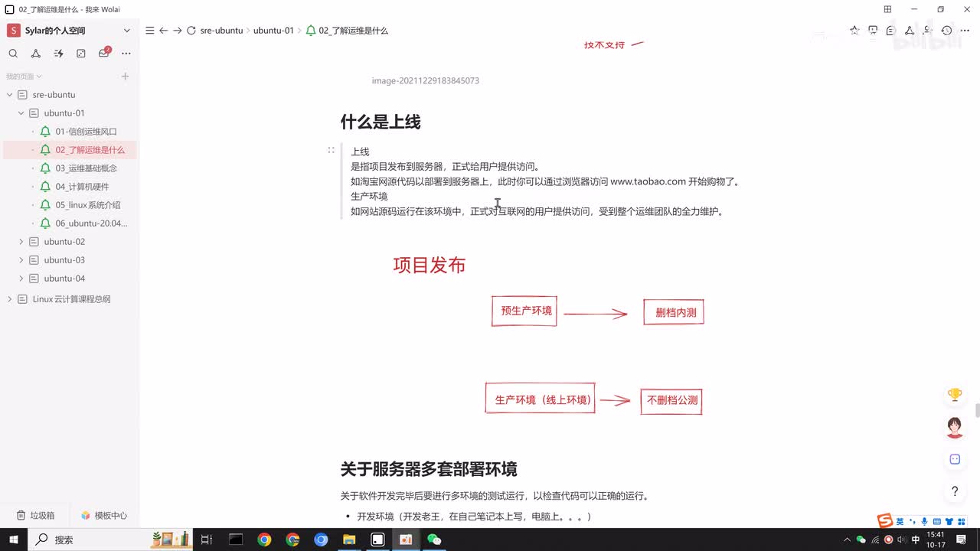Show hidden system tray icons chevron
This screenshot has width=980, height=551.
click(x=847, y=540)
